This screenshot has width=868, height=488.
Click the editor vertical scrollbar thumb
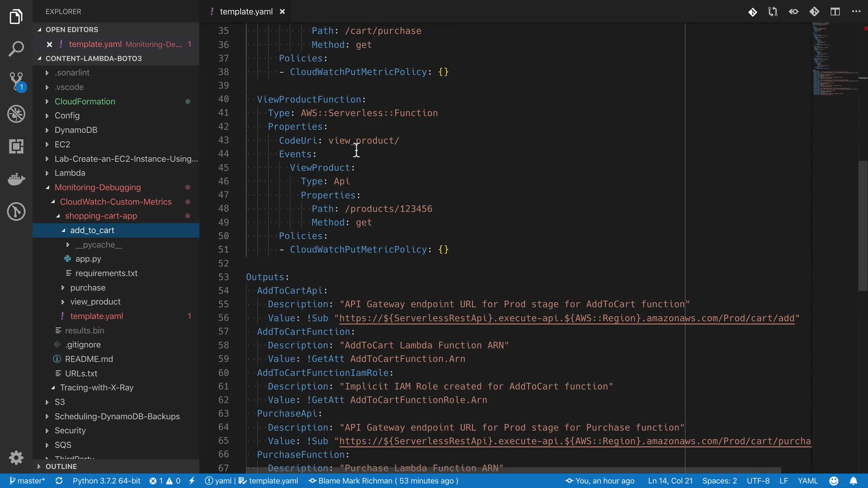click(x=863, y=226)
